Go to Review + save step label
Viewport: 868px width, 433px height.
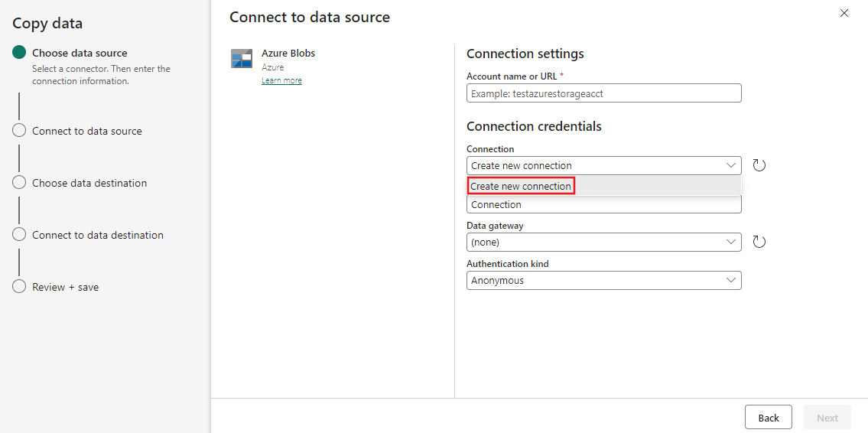(65, 288)
